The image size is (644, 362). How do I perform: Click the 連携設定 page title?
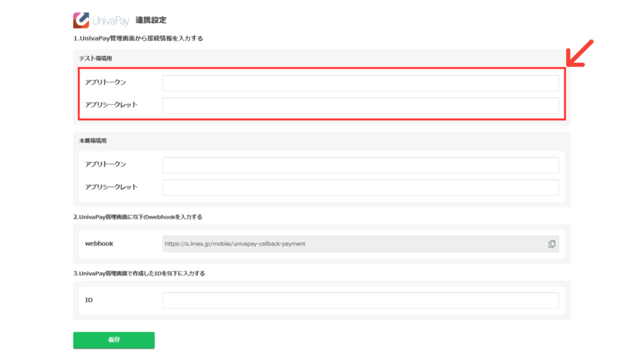point(151,21)
